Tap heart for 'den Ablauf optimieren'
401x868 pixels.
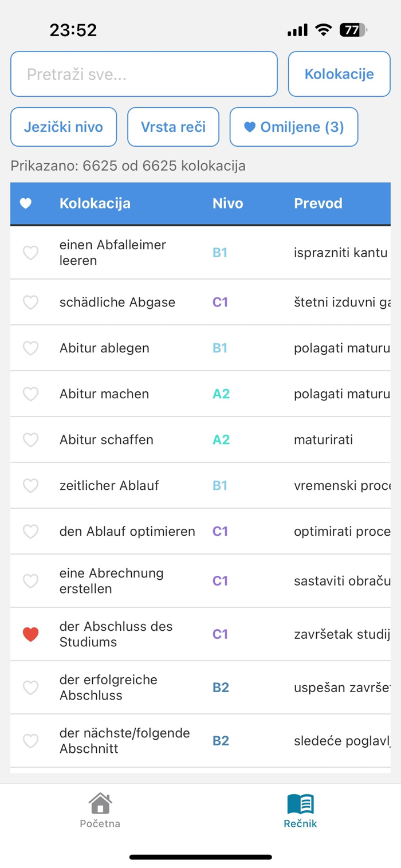click(30, 531)
